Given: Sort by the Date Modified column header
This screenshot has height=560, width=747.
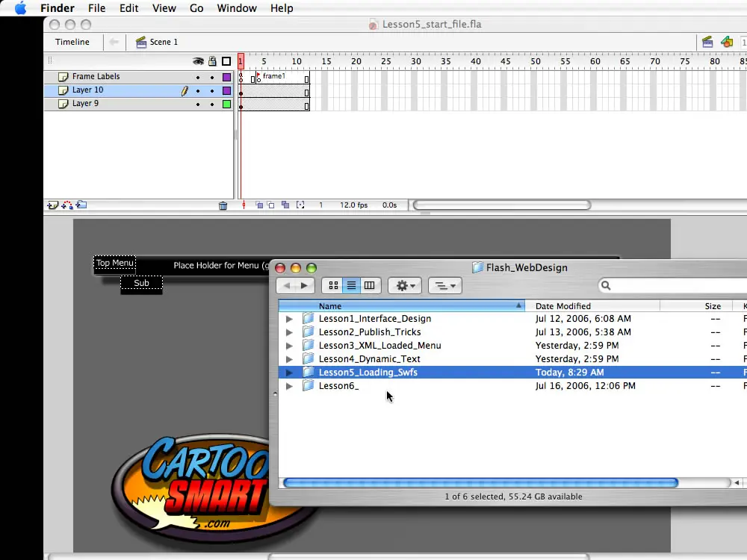Looking at the screenshot, I should (592, 305).
